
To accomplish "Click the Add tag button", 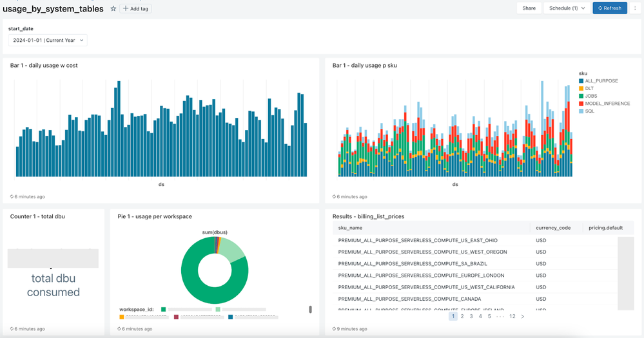I will 136,8.
